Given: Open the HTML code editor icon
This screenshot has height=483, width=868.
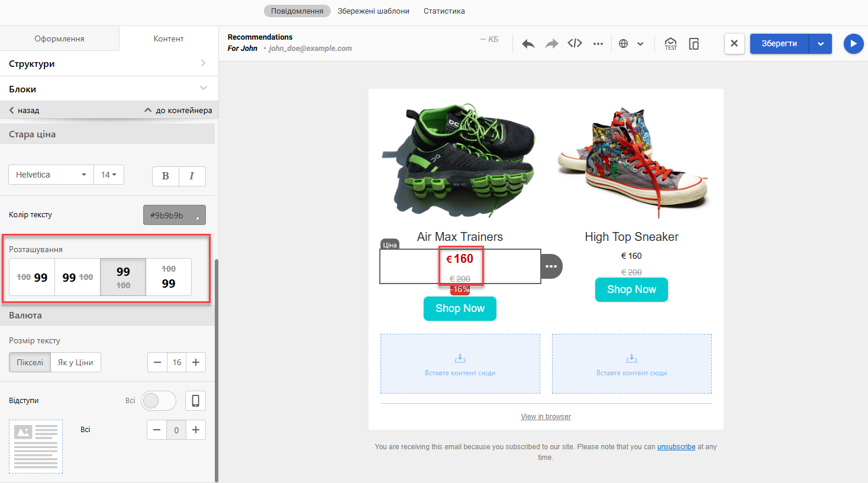Looking at the screenshot, I should point(575,43).
